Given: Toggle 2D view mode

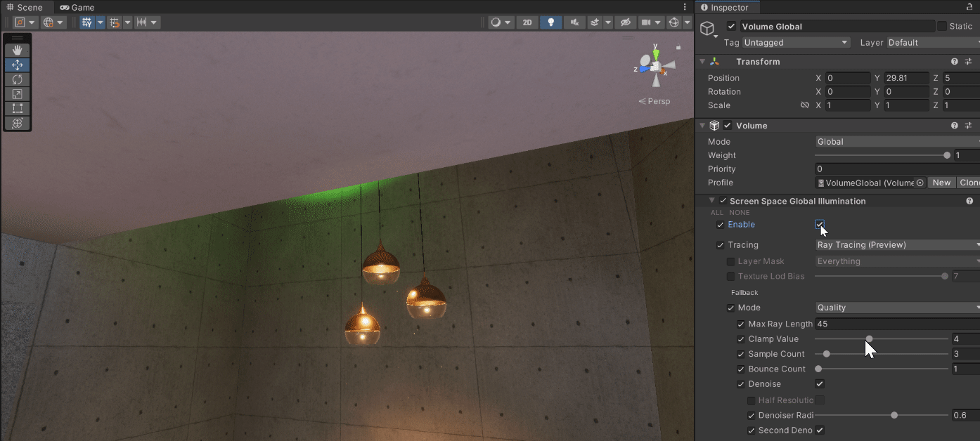Looking at the screenshot, I should tap(527, 22).
